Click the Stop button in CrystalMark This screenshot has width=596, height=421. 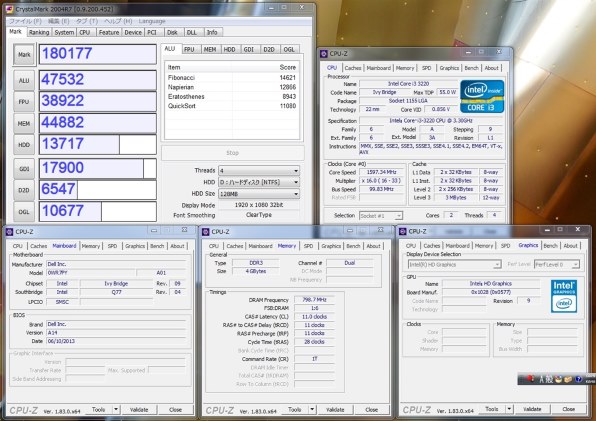[233, 153]
